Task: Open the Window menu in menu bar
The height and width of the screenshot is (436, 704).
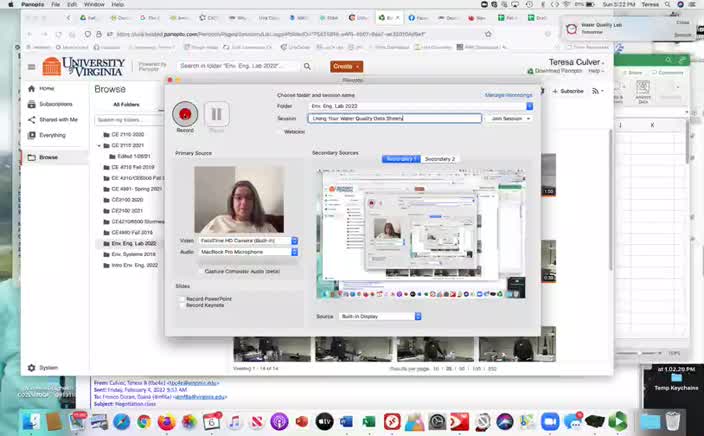Action: 95,5
